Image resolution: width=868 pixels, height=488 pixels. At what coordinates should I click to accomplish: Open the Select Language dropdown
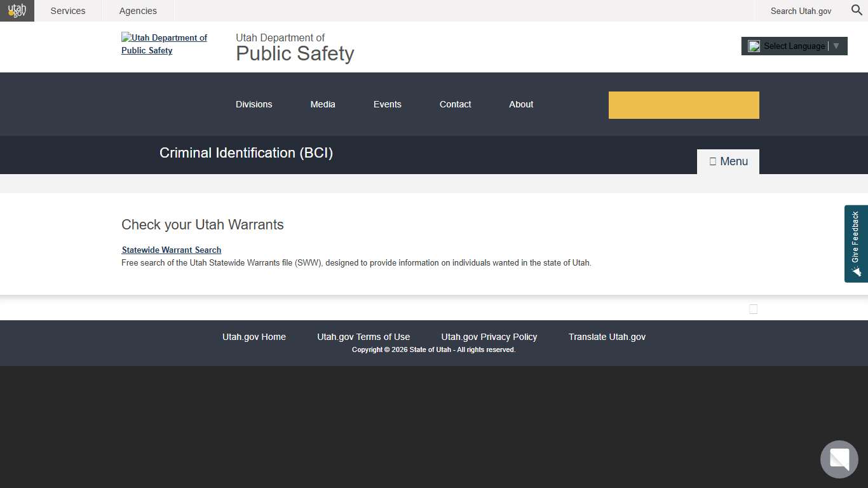[x=794, y=46]
